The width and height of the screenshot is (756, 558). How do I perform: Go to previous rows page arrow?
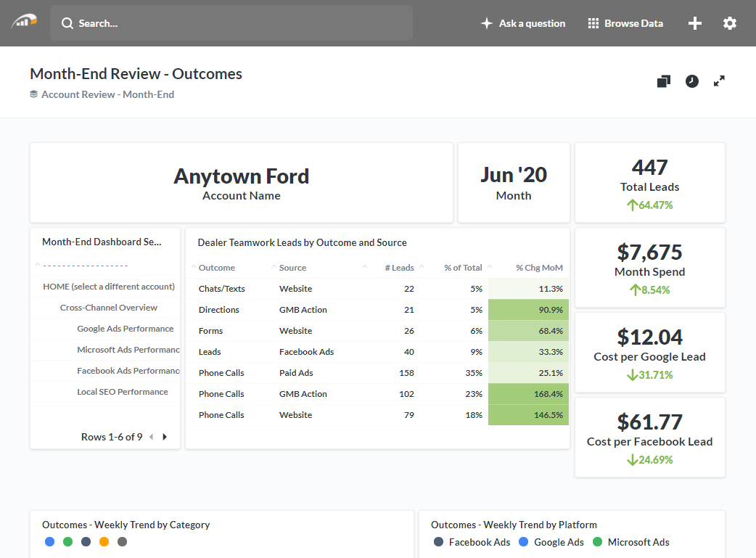151,437
